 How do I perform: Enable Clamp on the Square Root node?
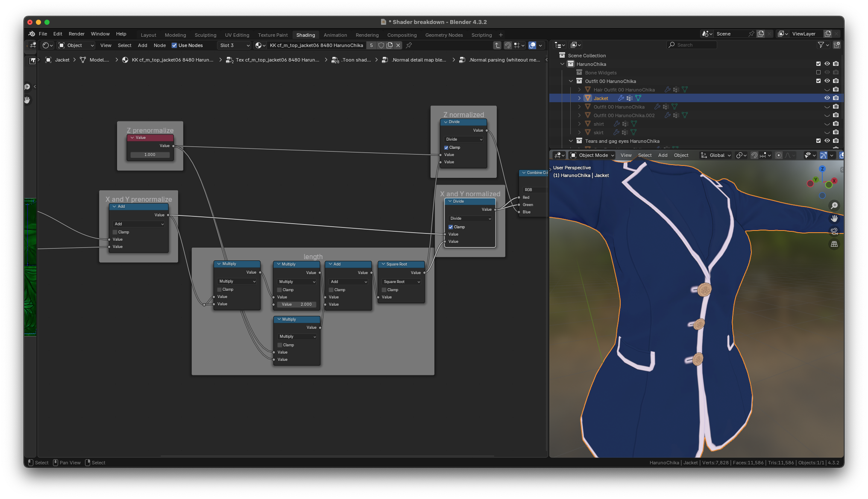(x=384, y=290)
